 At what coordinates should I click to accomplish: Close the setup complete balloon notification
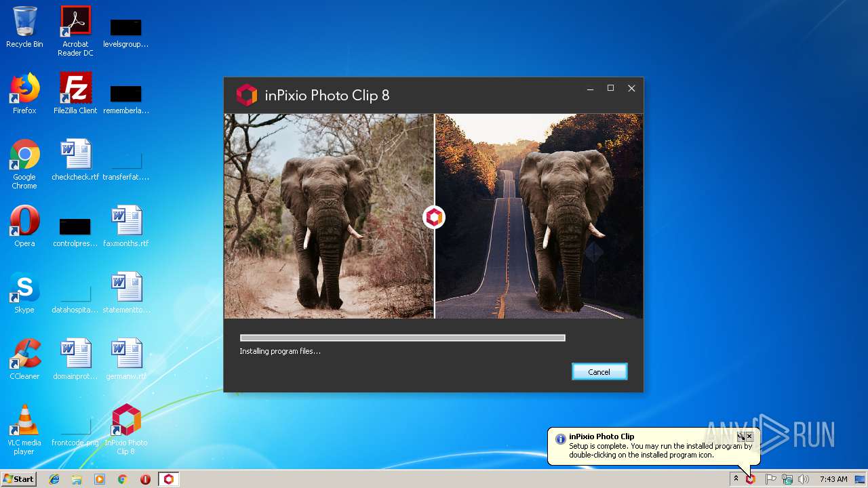tap(749, 436)
